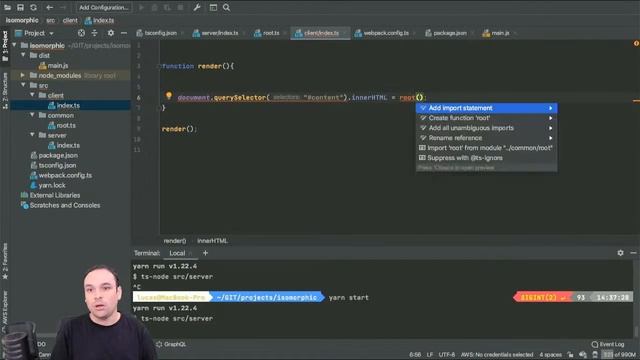
Task: Collapse the client folder arrow
Action: pyautogui.click(x=32, y=95)
